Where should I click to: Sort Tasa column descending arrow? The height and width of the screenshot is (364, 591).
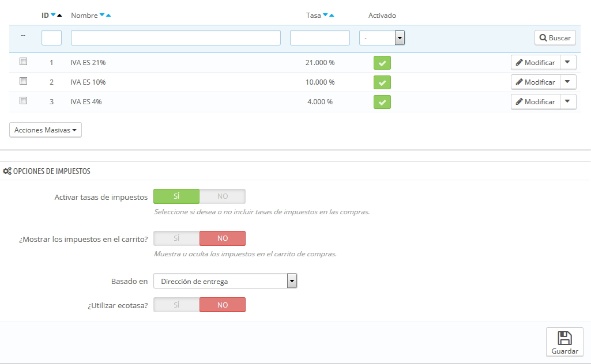(x=325, y=15)
